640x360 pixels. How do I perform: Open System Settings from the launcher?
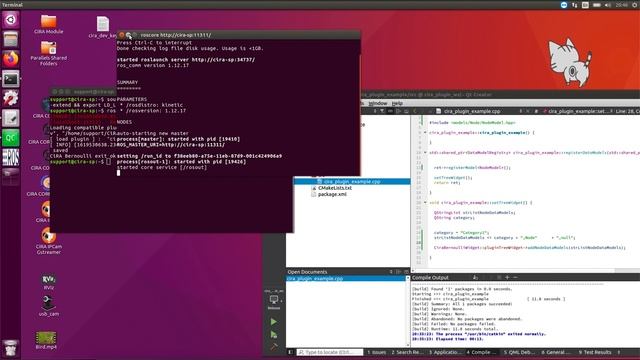pos(11,98)
